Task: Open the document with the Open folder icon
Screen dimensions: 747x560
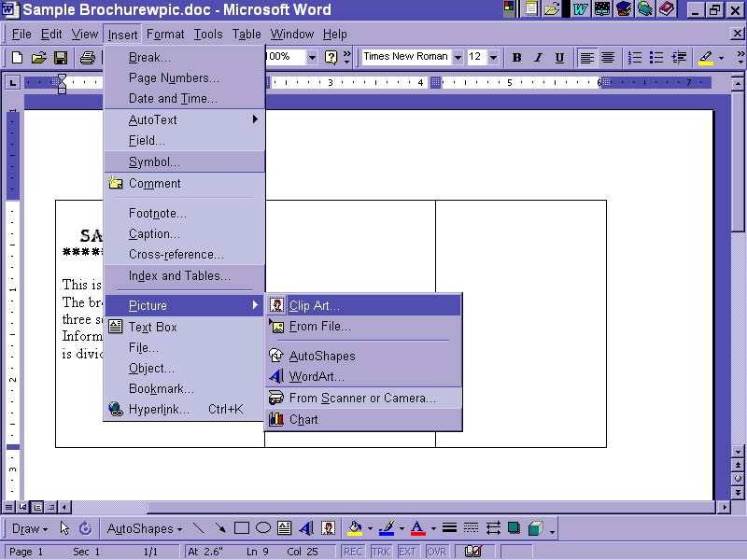Action: point(38,58)
